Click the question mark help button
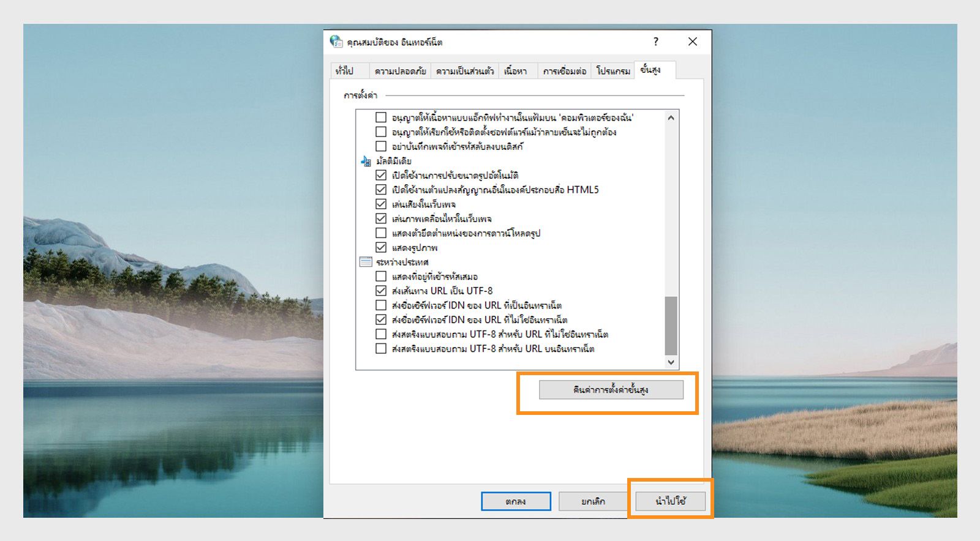Image resolution: width=980 pixels, height=541 pixels. pos(656,42)
